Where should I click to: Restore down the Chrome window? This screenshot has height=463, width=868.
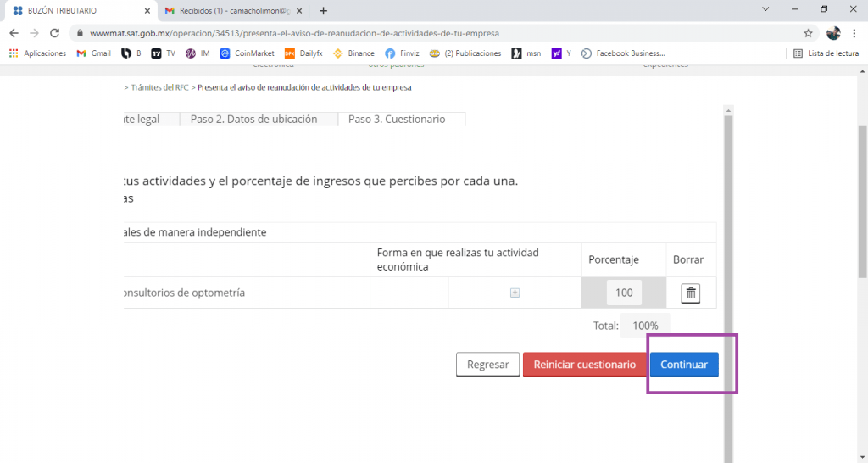pos(824,8)
